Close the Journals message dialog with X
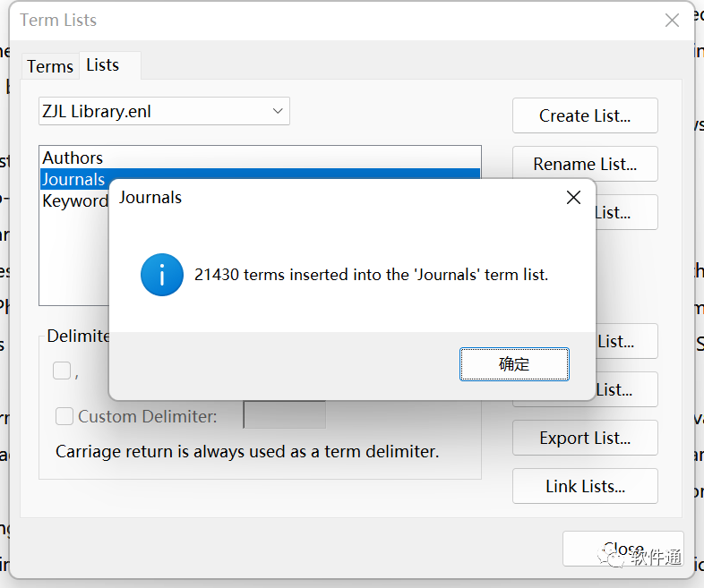The width and height of the screenshot is (704, 588). 573,198
